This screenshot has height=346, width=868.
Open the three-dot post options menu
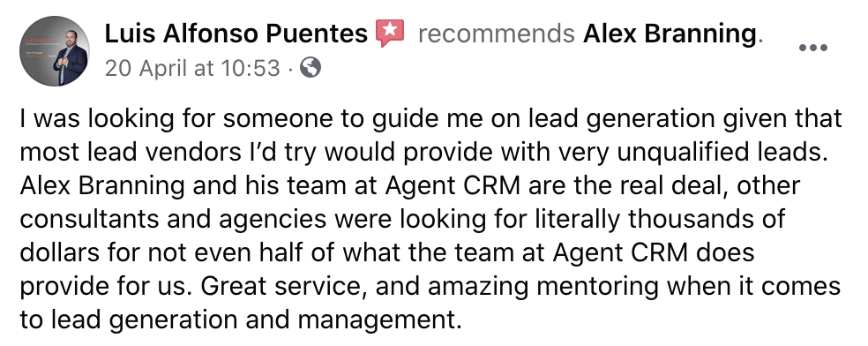813,48
